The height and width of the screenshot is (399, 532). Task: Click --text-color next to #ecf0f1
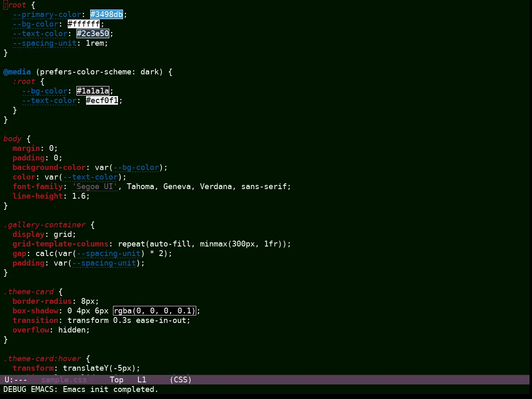(49, 101)
